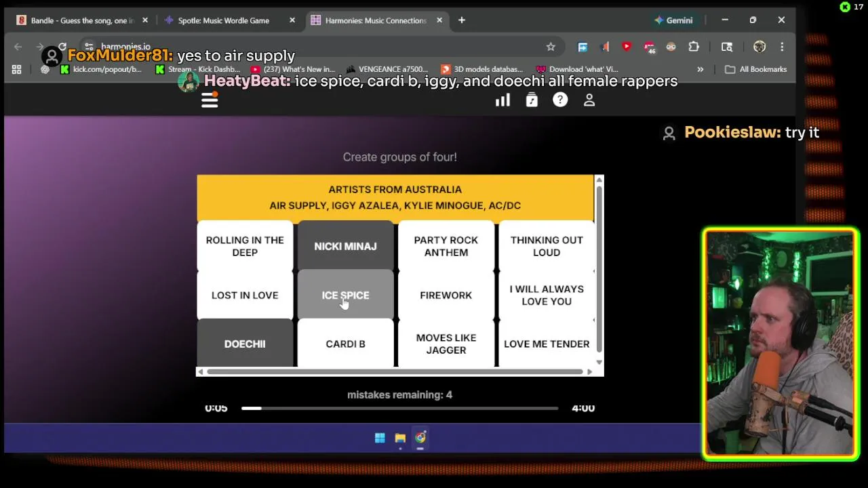Open a new browser tab
This screenshot has width=868, height=488.
point(462,20)
